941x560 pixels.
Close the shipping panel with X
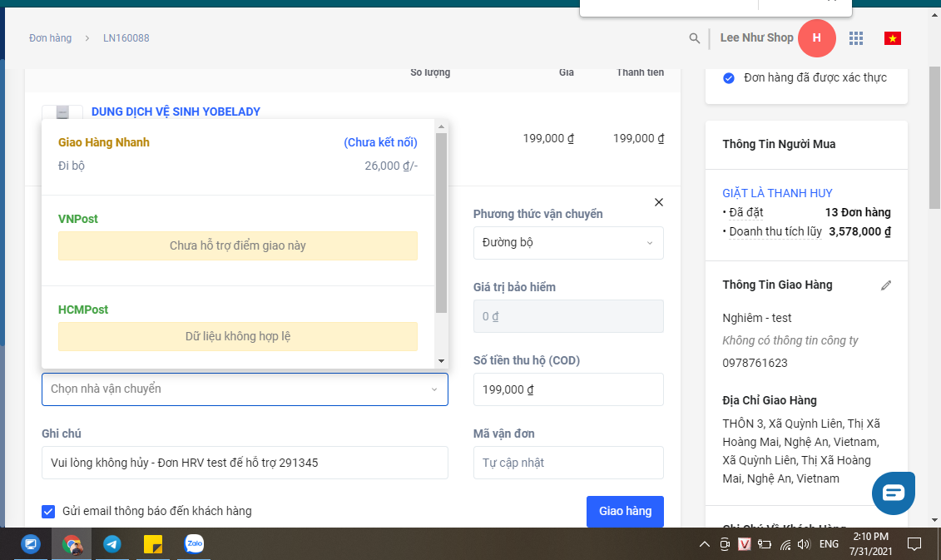point(658,202)
